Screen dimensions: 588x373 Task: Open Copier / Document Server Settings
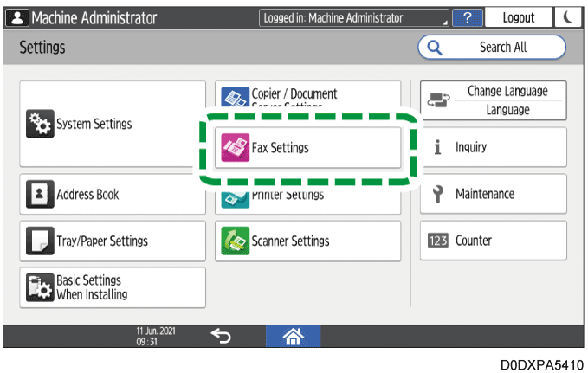307,94
